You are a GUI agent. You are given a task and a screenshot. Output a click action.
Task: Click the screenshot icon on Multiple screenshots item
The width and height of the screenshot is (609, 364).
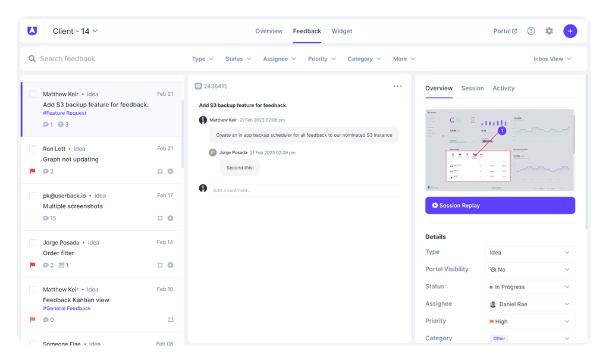pyautogui.click(x=159, y=218)
